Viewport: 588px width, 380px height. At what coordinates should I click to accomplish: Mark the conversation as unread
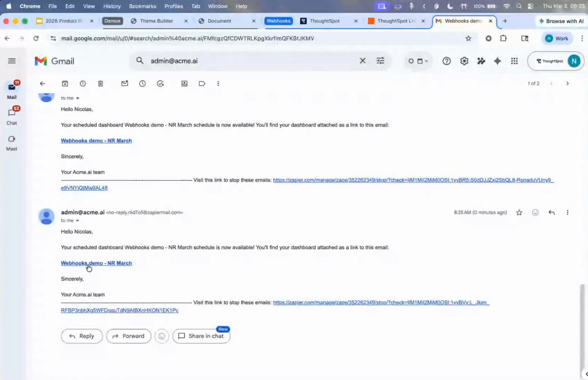coord(125,84)
